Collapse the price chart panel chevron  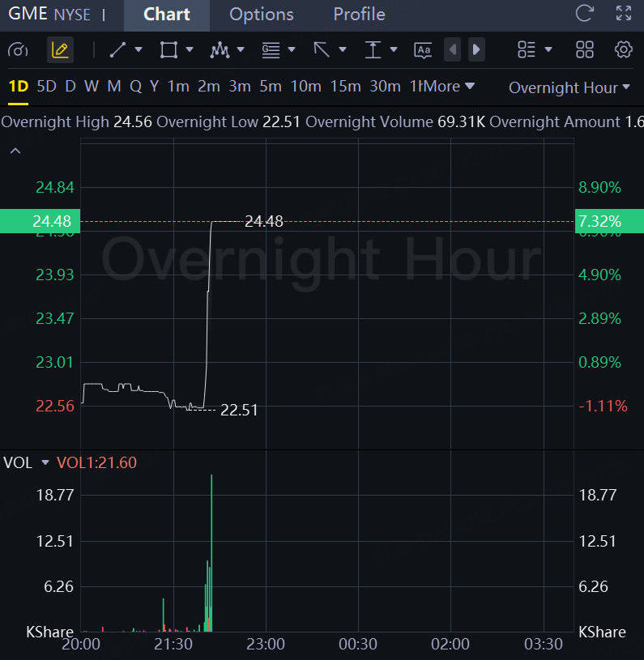[15, 151]
